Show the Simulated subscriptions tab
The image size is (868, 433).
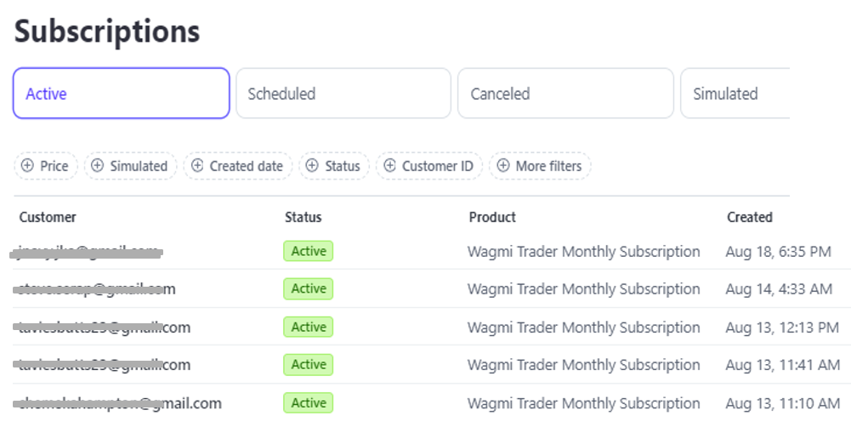(735, 94)
